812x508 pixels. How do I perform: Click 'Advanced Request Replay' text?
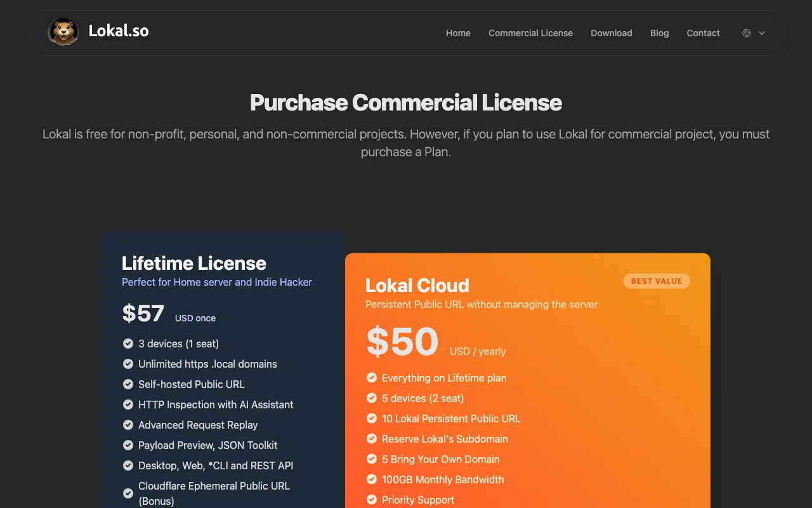pyautogui.click(x=198, y=425)
